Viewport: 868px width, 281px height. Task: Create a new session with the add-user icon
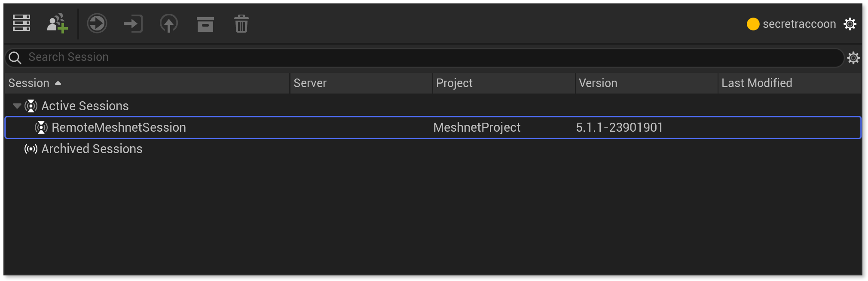(57, 24)
